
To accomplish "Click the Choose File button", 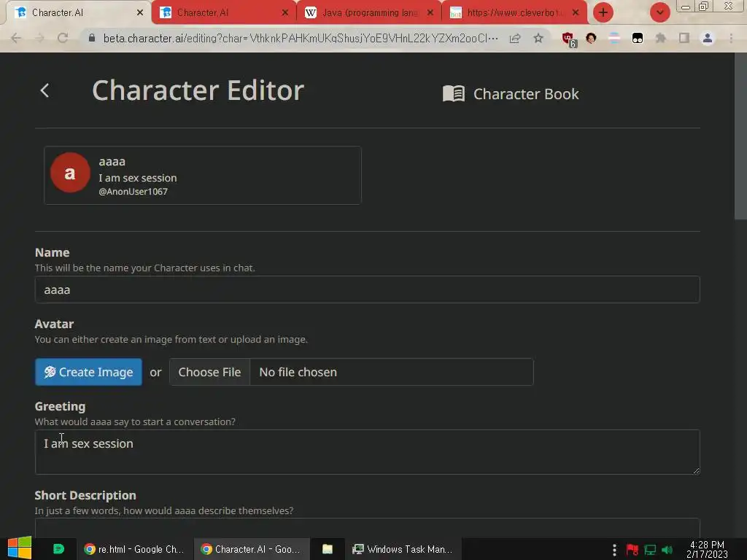I will point(209,372).
